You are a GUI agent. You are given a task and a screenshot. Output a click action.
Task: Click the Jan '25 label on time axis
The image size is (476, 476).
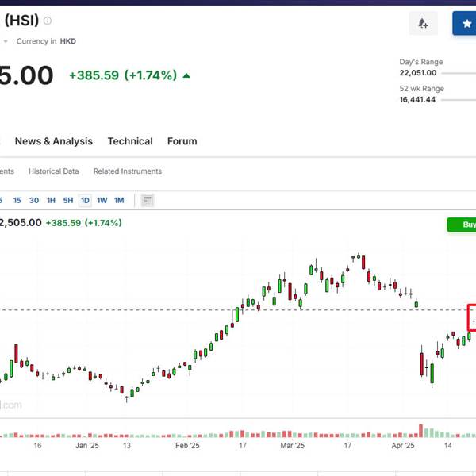87,446
